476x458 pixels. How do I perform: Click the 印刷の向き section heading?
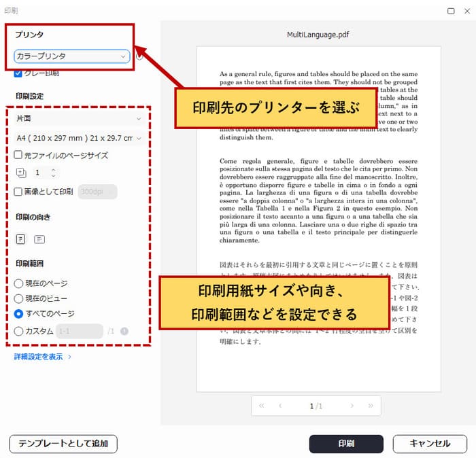[x=33, y=217]
